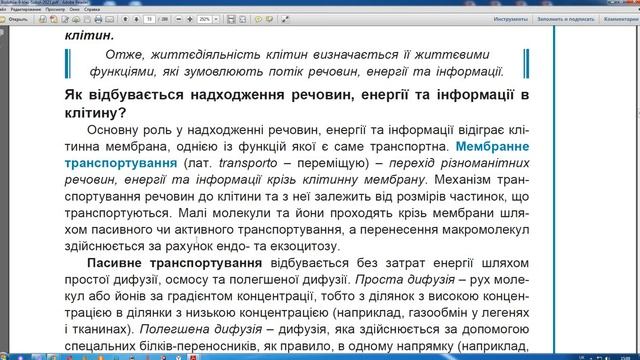Go to next page with down arrow
Screen dimensions: 640x360
pyautogui.click(x=136, y=19)
